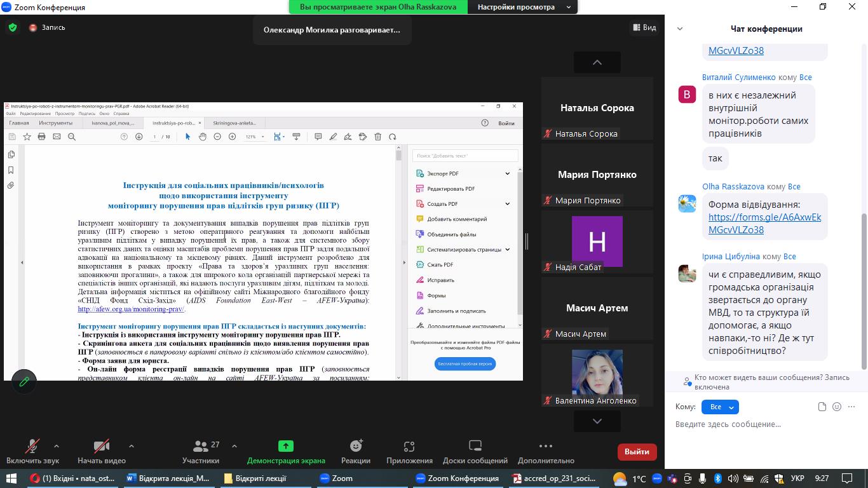This screenshot has height=488, width=868.
Task: Open the Participants list icon
Action: (x=201, y=447)
